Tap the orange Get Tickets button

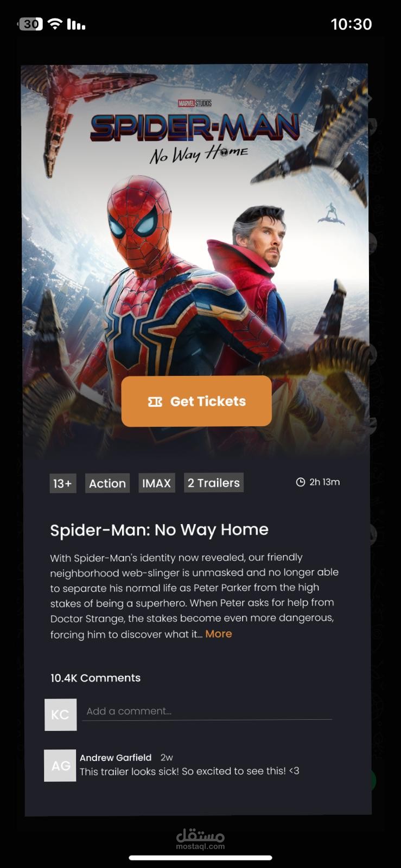[196, 401]
